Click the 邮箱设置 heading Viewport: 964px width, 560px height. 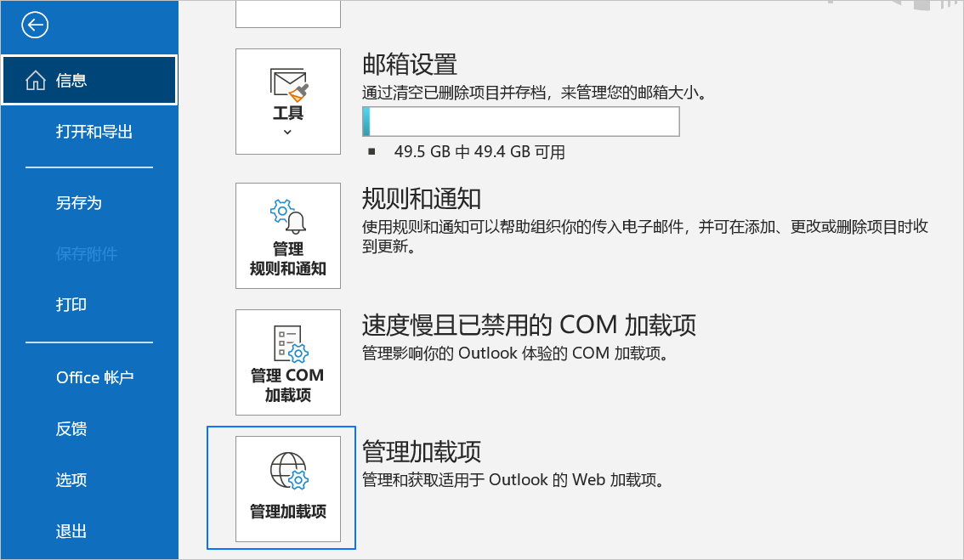coord(410,65)
